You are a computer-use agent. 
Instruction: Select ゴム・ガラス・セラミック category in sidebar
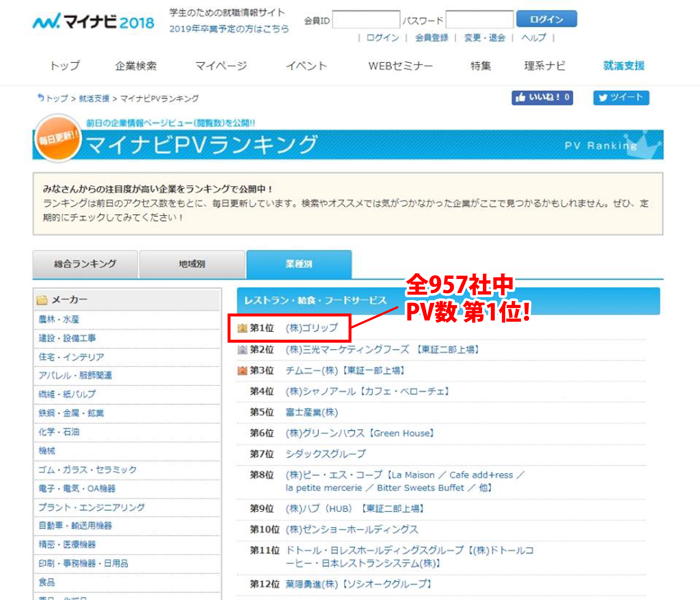(x=87, y=470)
